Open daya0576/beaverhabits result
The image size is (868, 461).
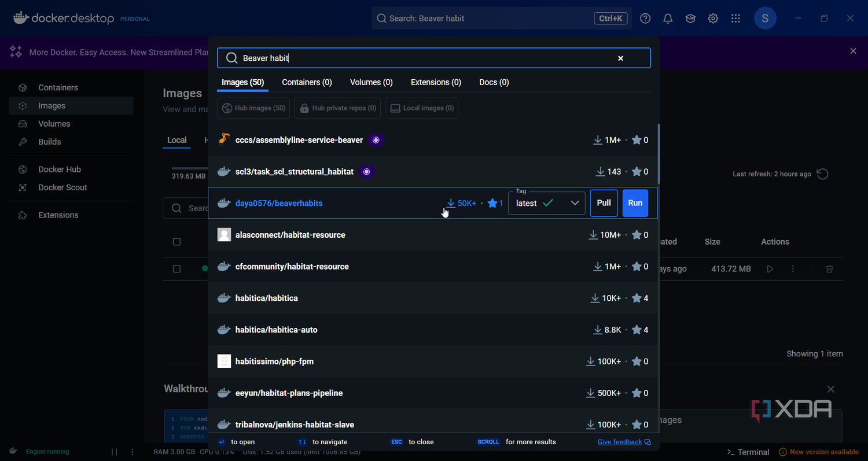tap(433, 203)
